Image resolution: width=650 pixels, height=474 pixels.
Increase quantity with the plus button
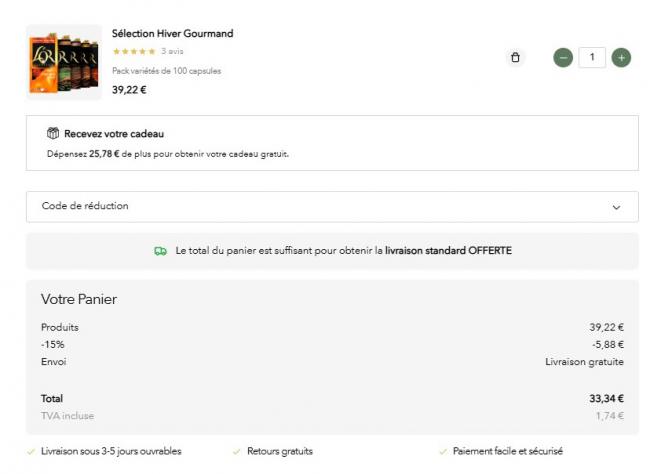click(621, 58)
